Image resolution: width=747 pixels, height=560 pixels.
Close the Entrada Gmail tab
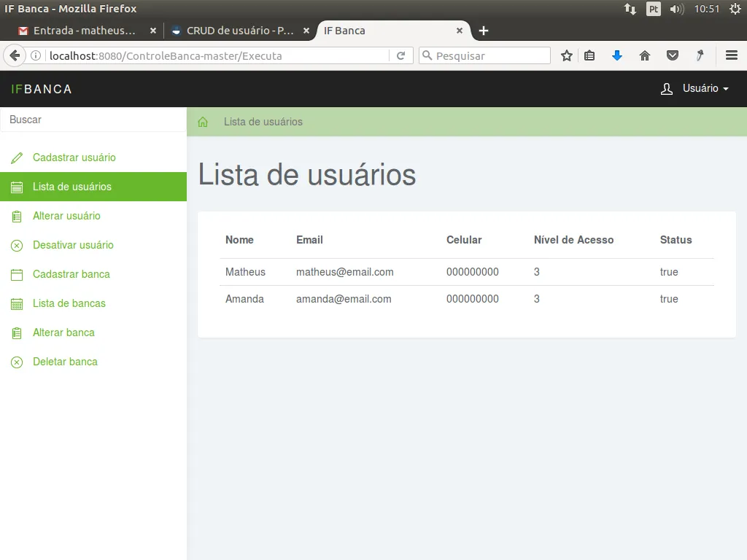coord(153,31)
